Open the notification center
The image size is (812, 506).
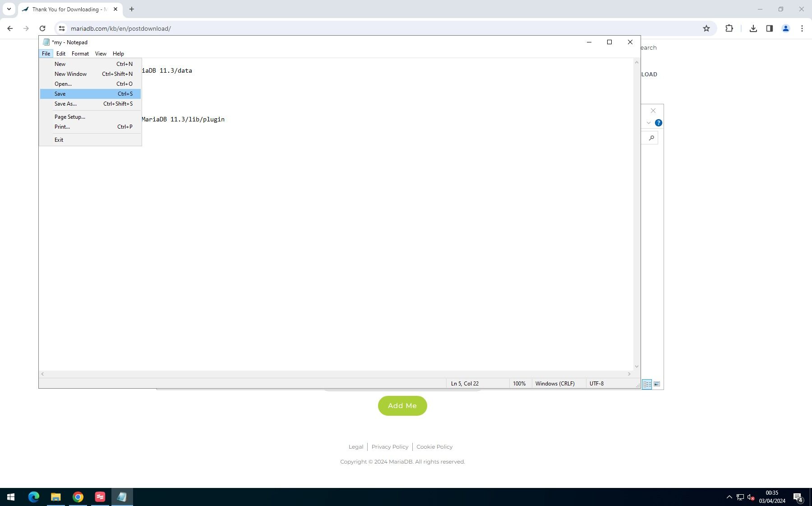click(798, 497)
